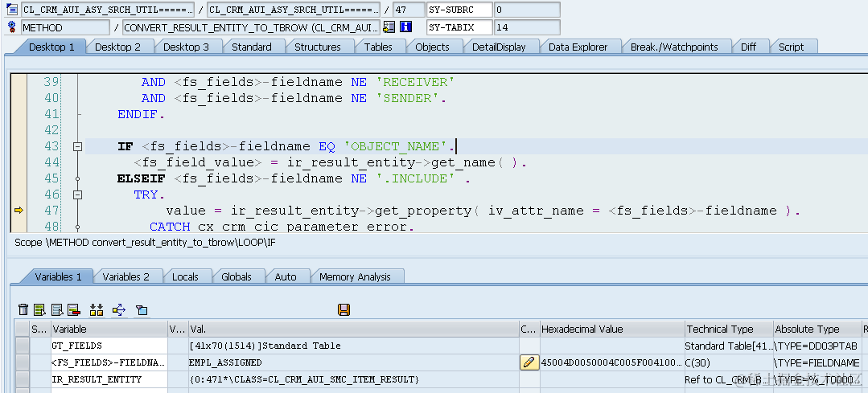
Task: Open the Tables tab
Action: point(378,47)
